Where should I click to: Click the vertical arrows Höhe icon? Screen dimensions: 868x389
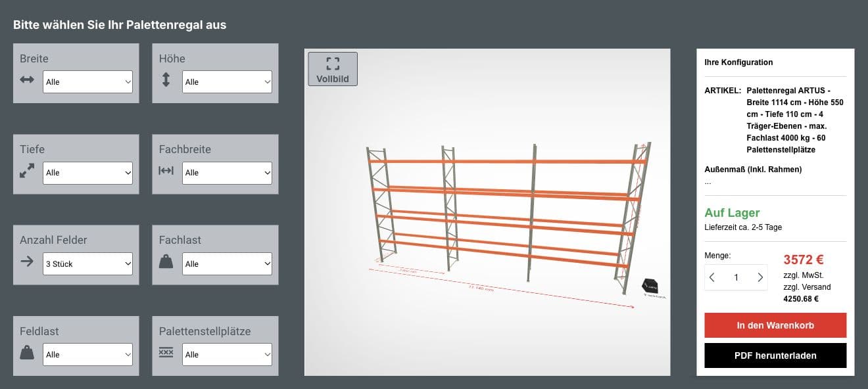coord(166,80)
